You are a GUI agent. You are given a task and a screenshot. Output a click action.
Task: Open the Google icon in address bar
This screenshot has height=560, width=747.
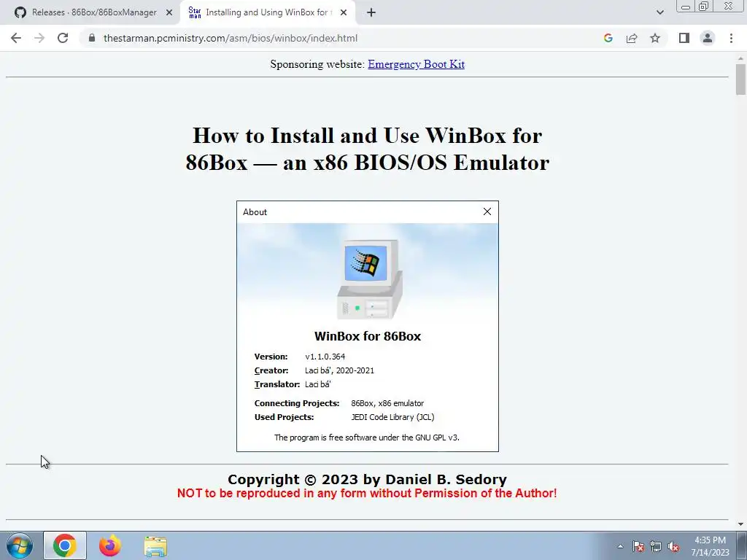[608, 38]
